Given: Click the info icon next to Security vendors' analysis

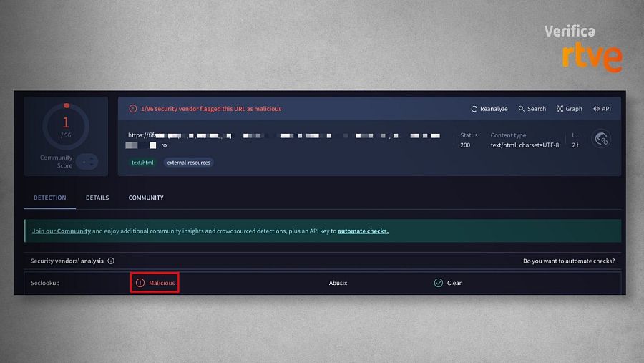Looking at the screenshot, I should pyautogui.click(x=111, y=261).
